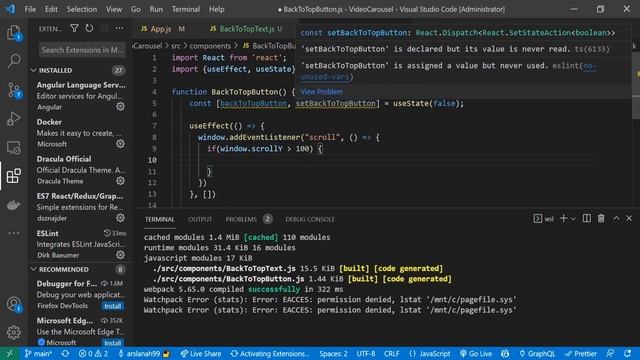Image resolution: width=640 pixels, height=360 pixels.
Task: Open the Extensions view icon
Action: [x=13, y=176]
